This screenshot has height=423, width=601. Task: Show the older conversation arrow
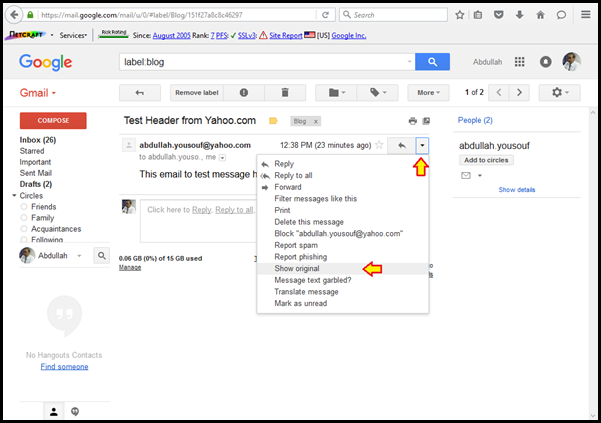pyautogui.click(x=519, y=93)
